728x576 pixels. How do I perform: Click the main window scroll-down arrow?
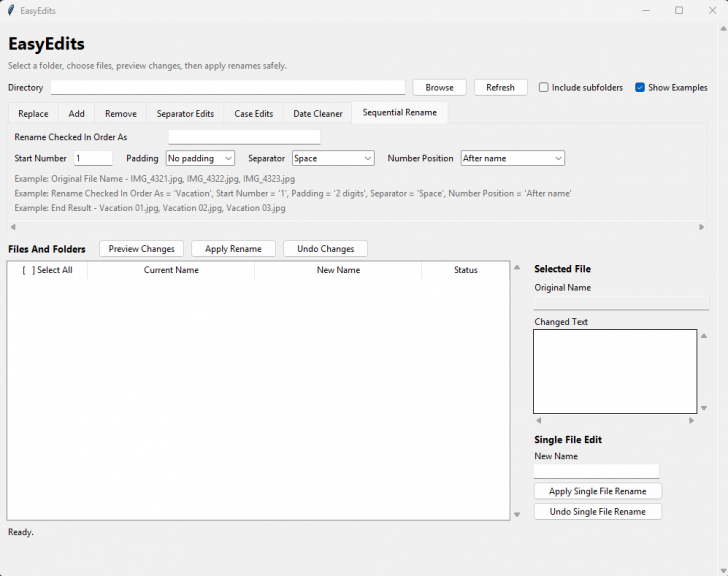click(723, 570)
